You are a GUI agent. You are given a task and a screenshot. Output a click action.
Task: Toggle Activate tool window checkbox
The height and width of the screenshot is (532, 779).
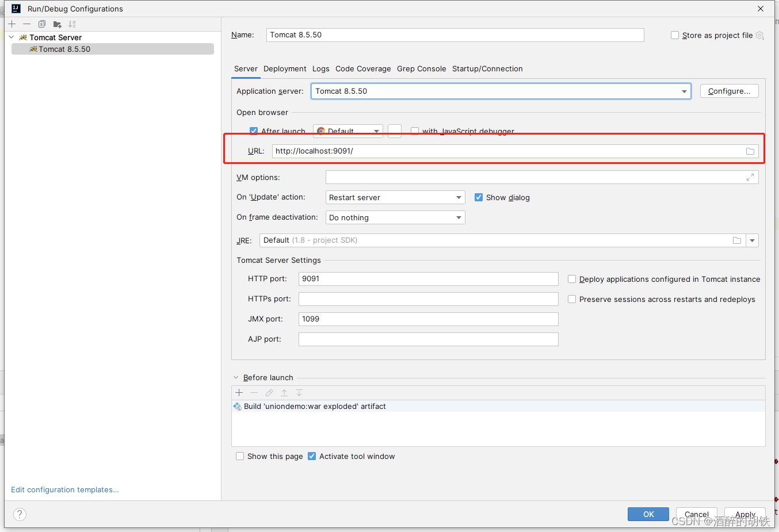pos(312,456)
